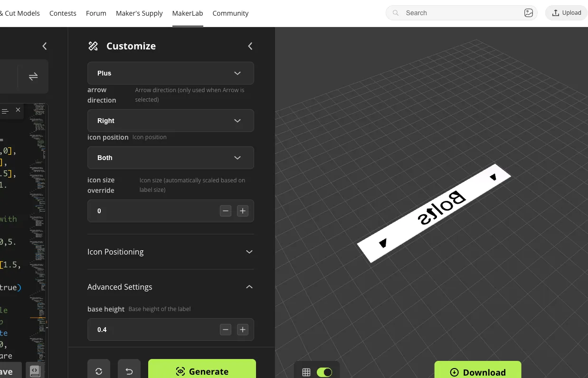Open the Cut Models menu item
The width and height of the screenshot is (588, 378).
coord(20,13)
